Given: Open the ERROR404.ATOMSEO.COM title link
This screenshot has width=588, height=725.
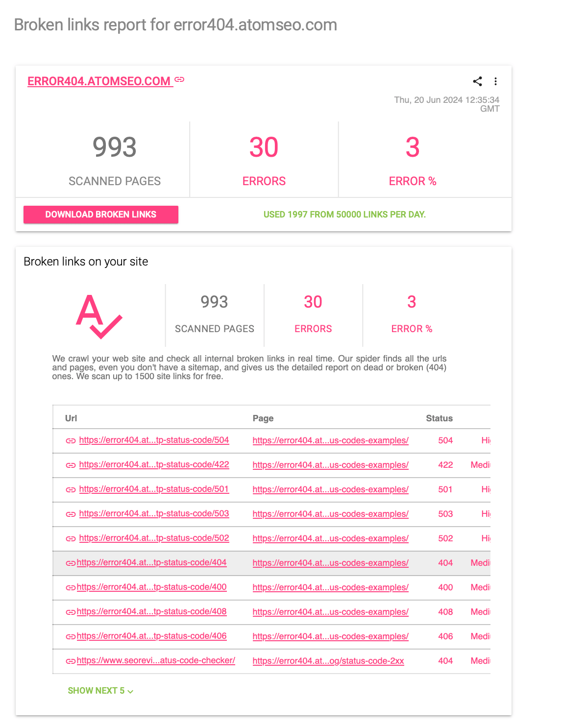Looking at the screenshot, I should click(99, 81).
